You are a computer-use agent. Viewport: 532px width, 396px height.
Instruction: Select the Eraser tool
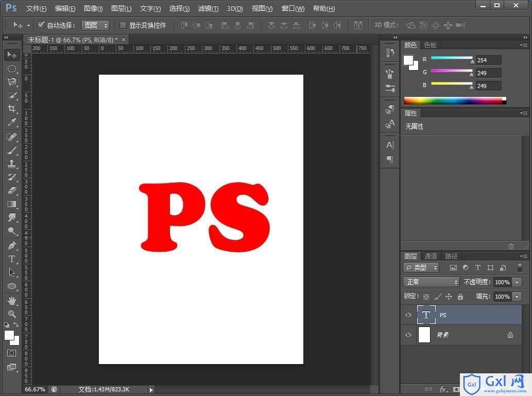(x=12, y=191)
